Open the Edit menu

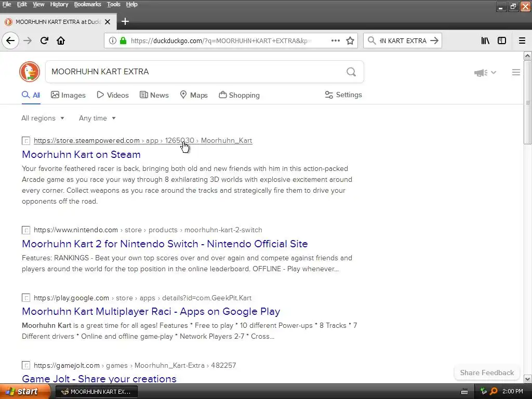22,4
